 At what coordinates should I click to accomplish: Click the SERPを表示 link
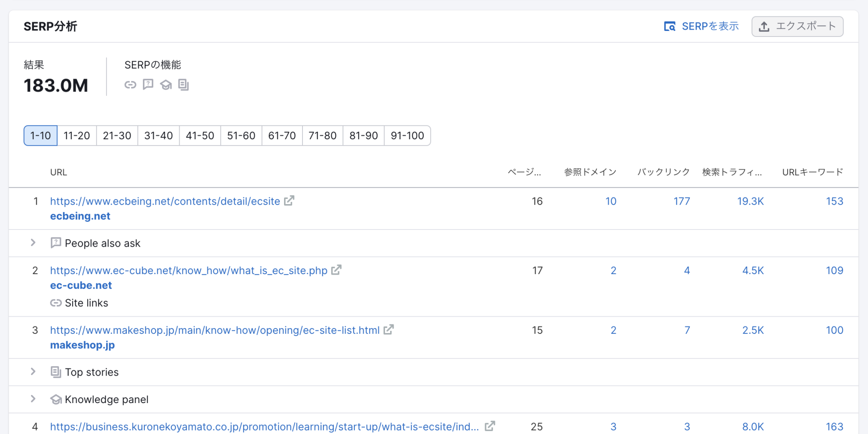point(701,27)
